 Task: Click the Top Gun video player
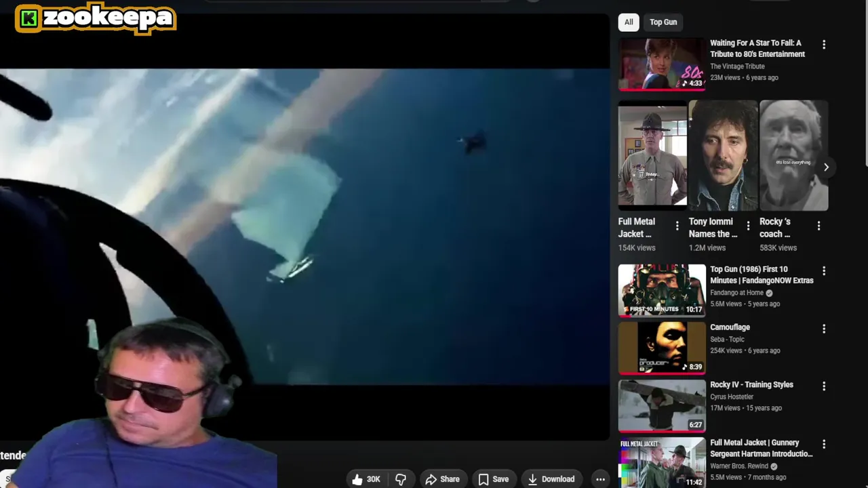pos(305,227)
